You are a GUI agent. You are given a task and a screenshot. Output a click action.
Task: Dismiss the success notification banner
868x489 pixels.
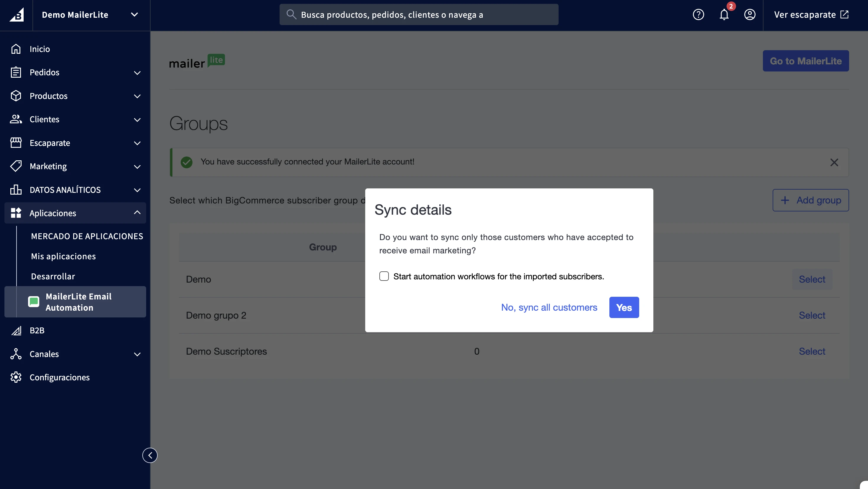pyautogui.click(x=834, y=162)
